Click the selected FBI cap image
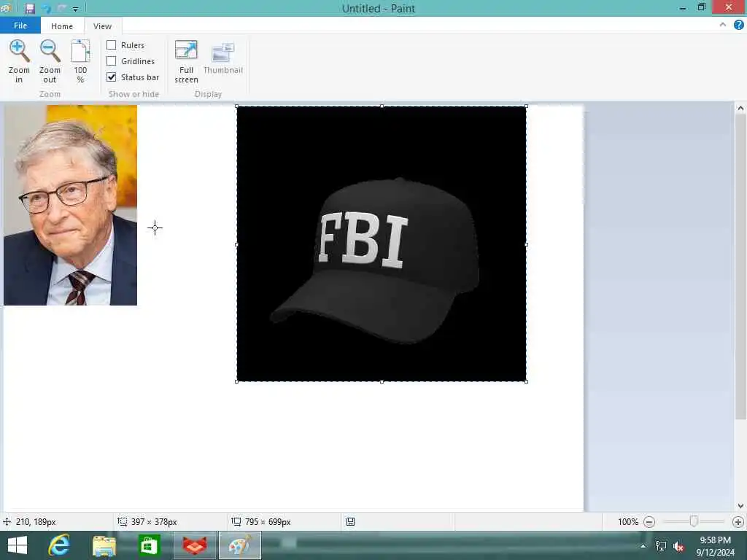 382,244
